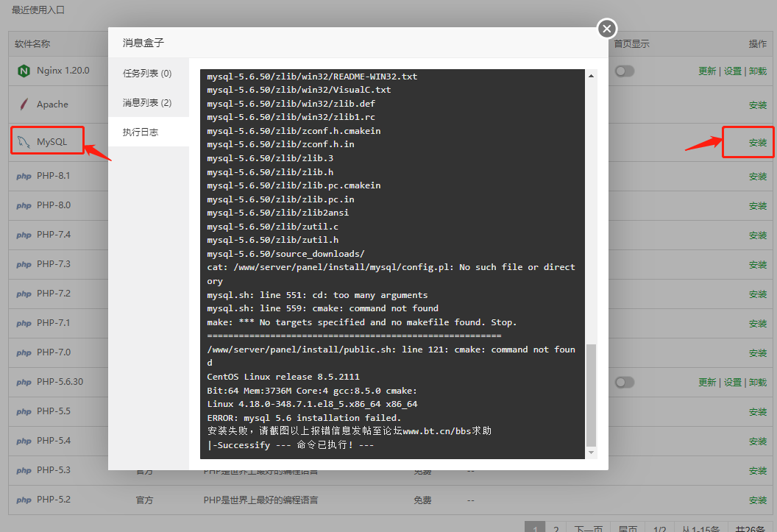777x532 pixels.
Task: Click the PHP-5.4 php icon
Action: coord(24,441)
